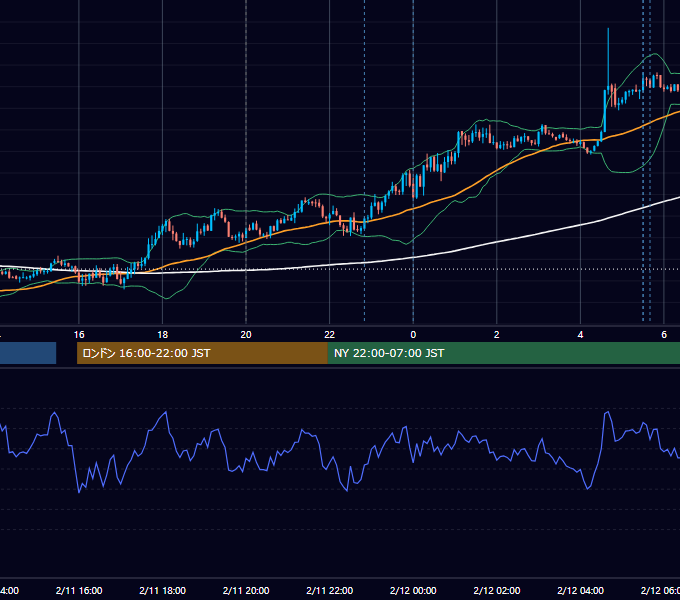Click the ロンドン 16:00-22:00 JST session bar
Image resolution: width=680 pixels, height=600 pixels.
(202, 353)
